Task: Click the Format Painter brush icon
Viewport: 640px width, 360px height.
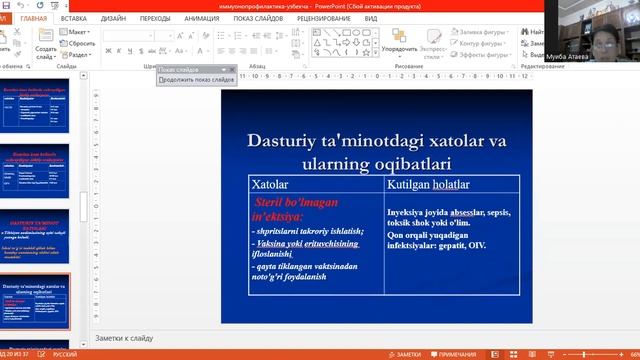Action: [17, 54]
